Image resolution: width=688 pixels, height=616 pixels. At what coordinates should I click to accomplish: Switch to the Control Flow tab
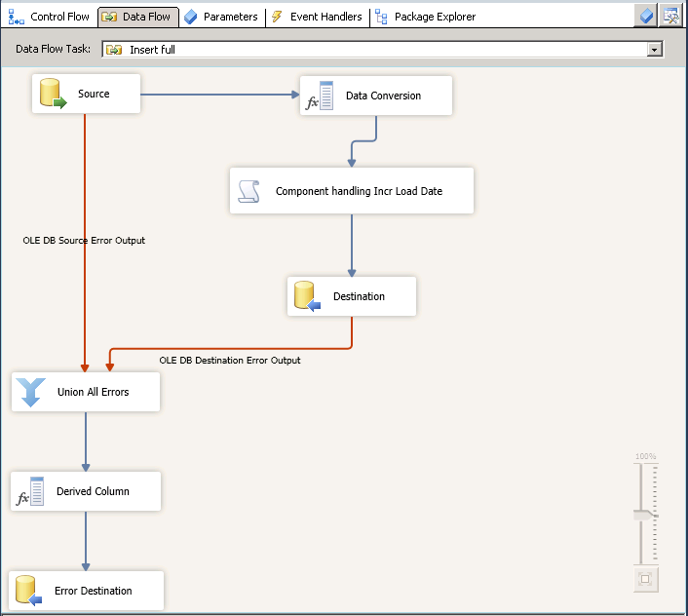pos(50,17)
